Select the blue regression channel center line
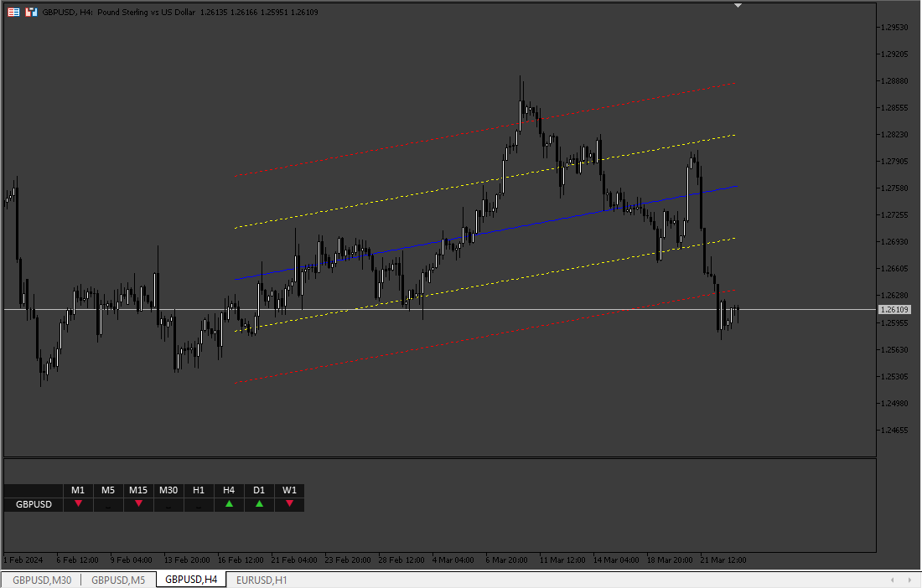The width and height of the screenshot is (922, 588). pyautogui.click(x=485, y=233)
